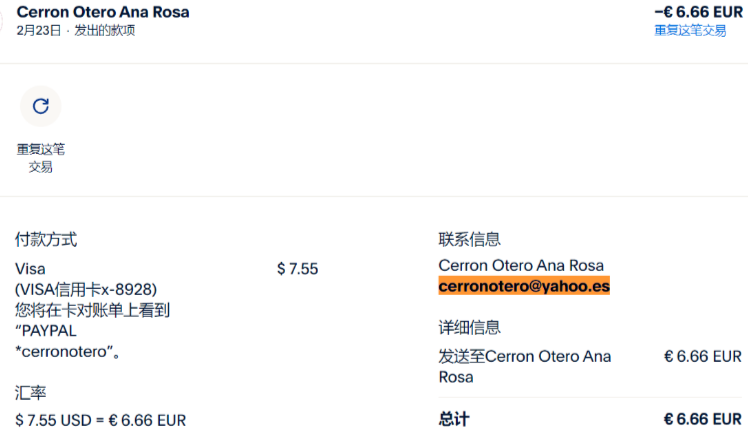This screenshot has width=748, height=433.
Task: Click the contact name under 联系信息
Action: (x=521, y=265)
